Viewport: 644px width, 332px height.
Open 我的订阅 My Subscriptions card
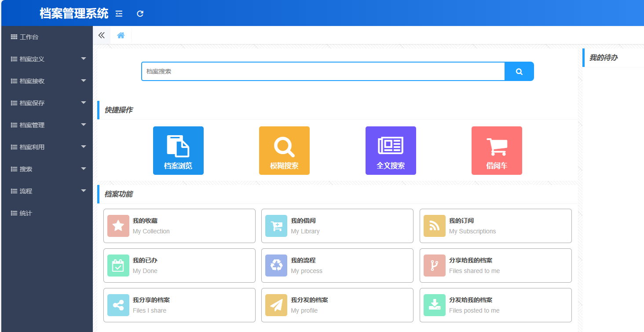(x=495, y=226)
